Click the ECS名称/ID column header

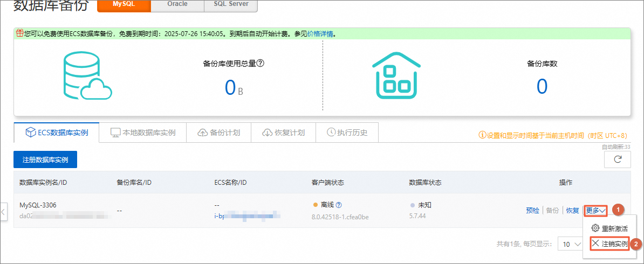point(230,182)
